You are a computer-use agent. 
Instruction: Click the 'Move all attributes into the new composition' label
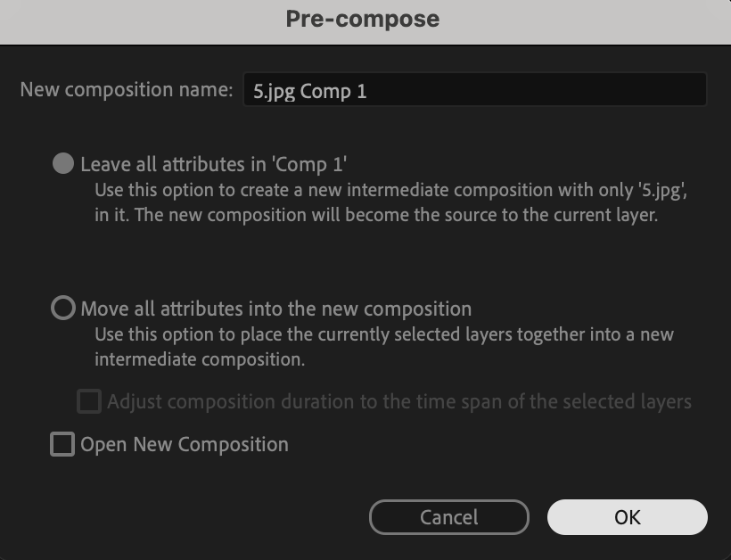(x=275, y=309)
